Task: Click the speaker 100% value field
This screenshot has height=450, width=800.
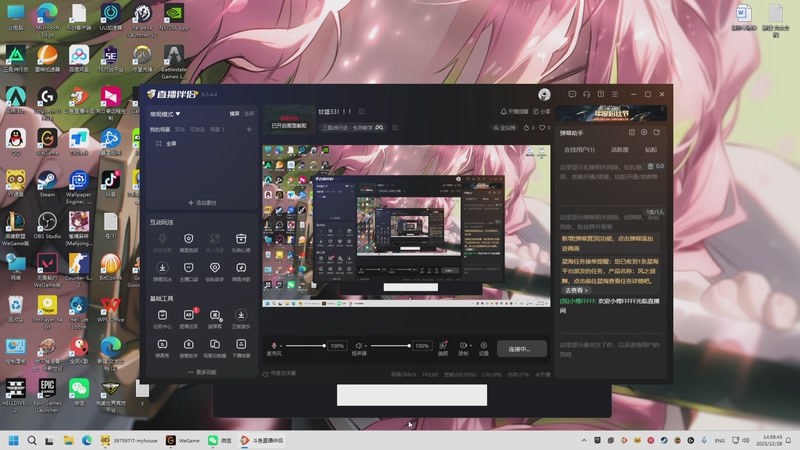Action: tap(421, 346)
